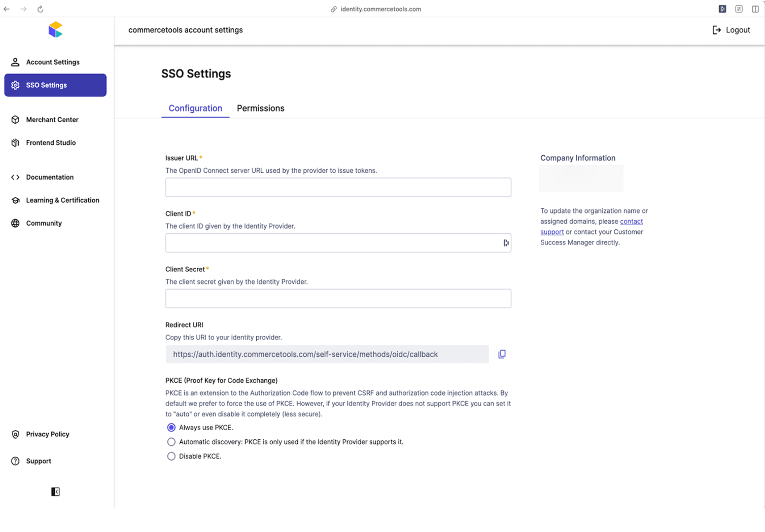Viewport: 765px width, 532px height.
Task: Open the Support page from the sidebar
Action: pyautogui.click(x=39, y=461)
